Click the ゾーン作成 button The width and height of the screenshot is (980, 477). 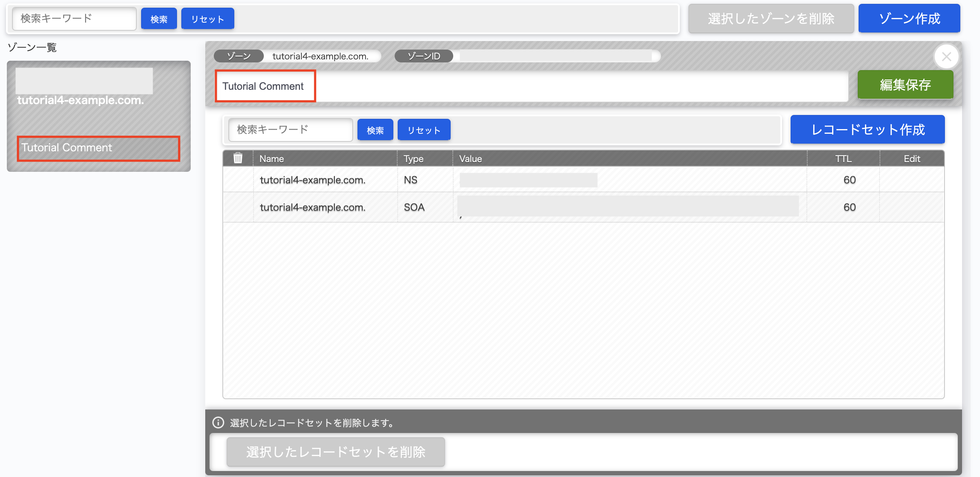tap(909, 18)
